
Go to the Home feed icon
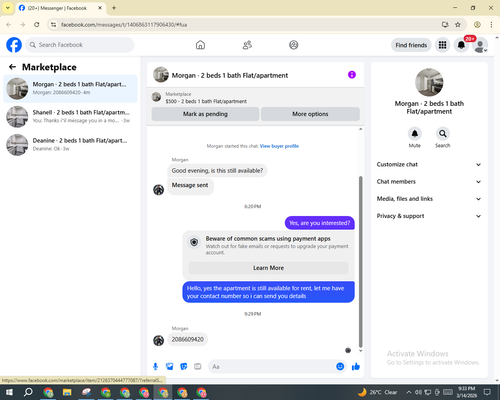click(x=200, y=45)
